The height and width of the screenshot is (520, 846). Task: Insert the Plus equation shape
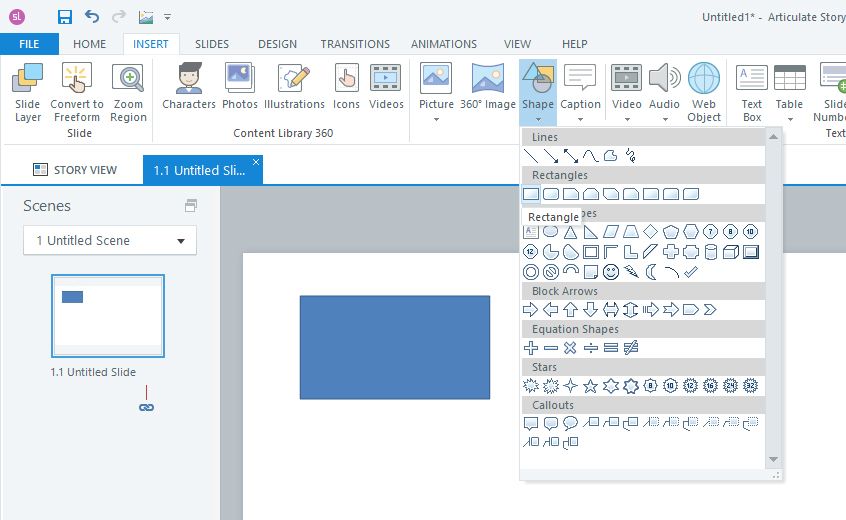click(531, 348)
